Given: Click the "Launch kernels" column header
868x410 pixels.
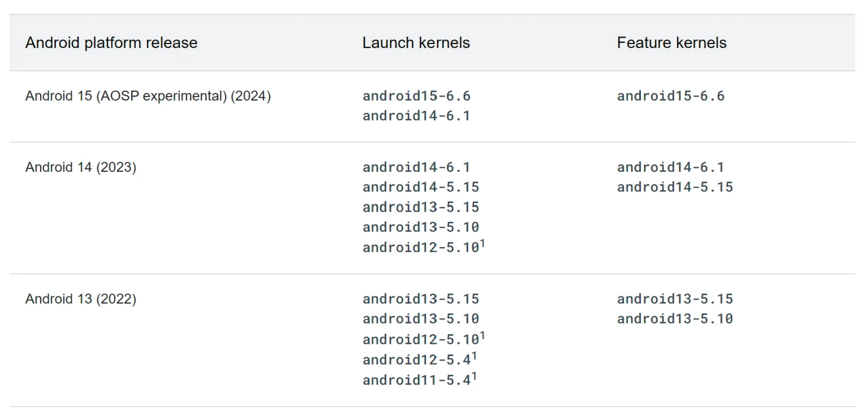Looking at the screenshot, I should (416, 43).
